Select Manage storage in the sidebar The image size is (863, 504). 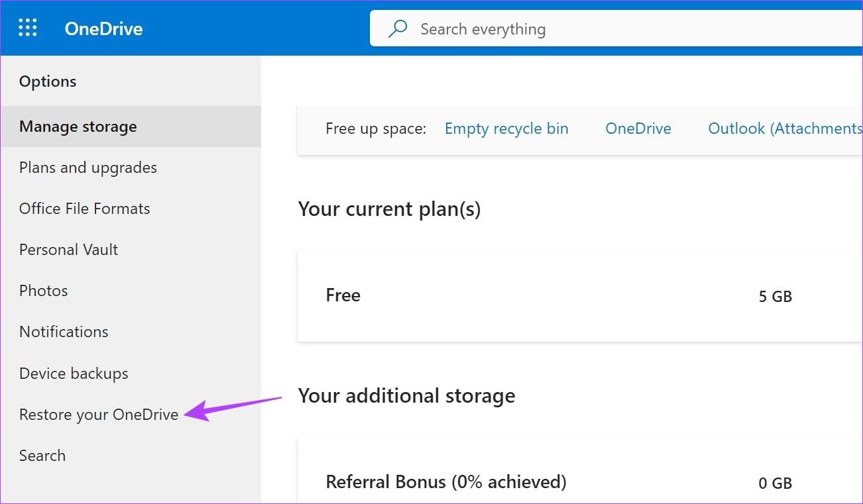coord(78,126)
